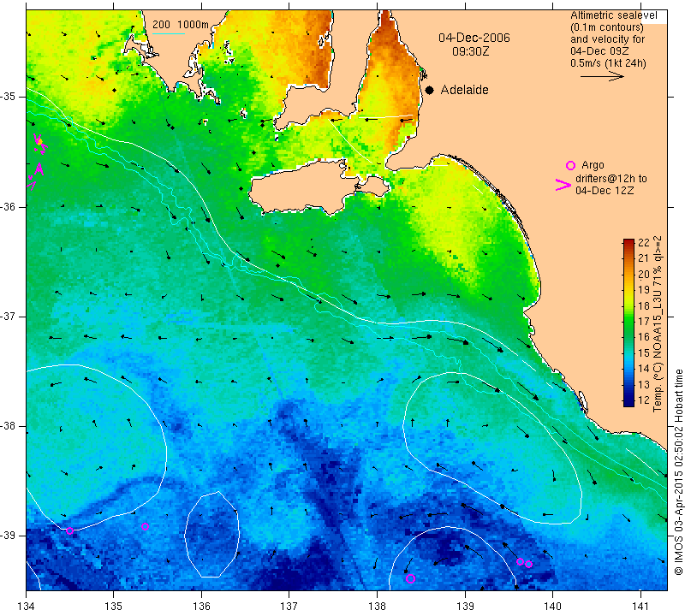
Task: Click the 'drifters@12h to' legend text
Action: (x=611, y=179)
